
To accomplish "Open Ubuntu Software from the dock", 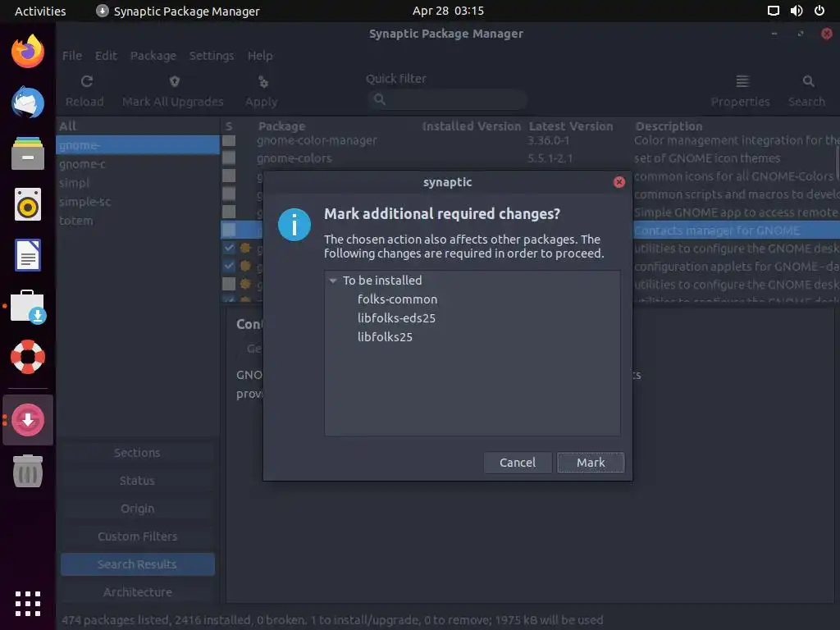I will coord(28,307).
